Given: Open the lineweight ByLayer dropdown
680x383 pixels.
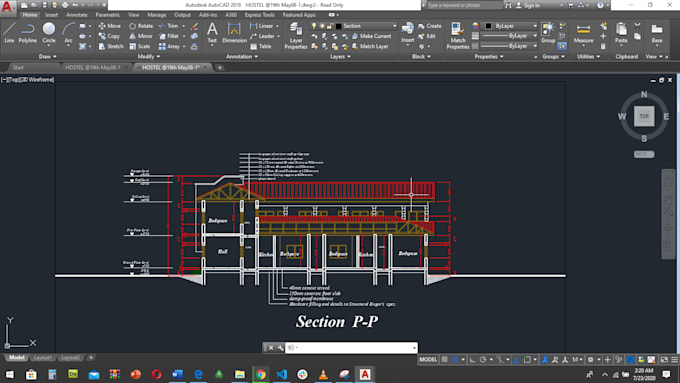Looking at the screenshot, I should 510,36.
